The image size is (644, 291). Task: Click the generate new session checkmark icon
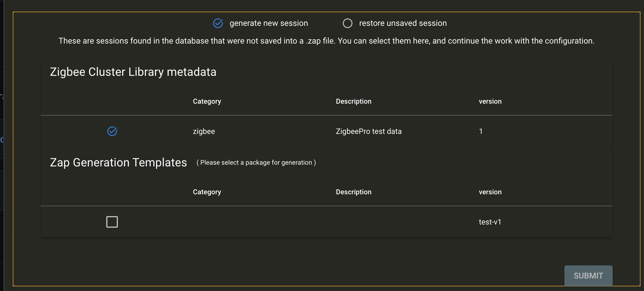pyautogui.click(x=218, y=23)
